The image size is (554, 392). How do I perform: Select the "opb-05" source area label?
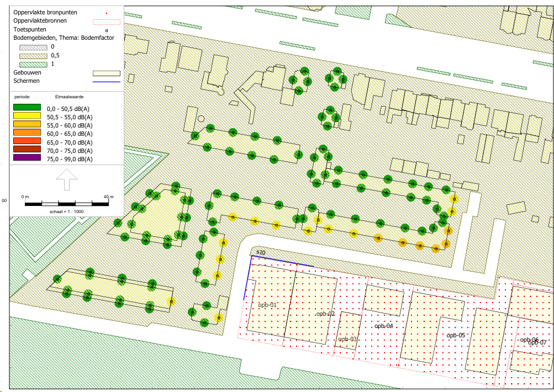[456, 335]
